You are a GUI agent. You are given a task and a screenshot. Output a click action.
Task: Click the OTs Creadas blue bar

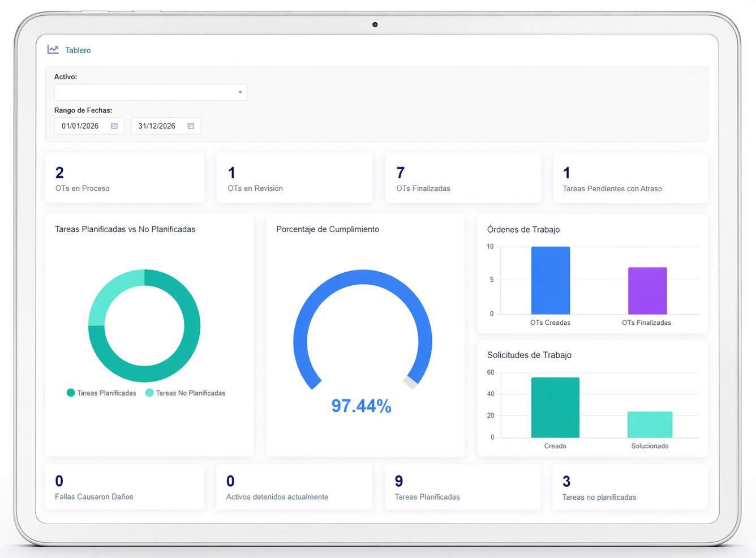[549, 280]
